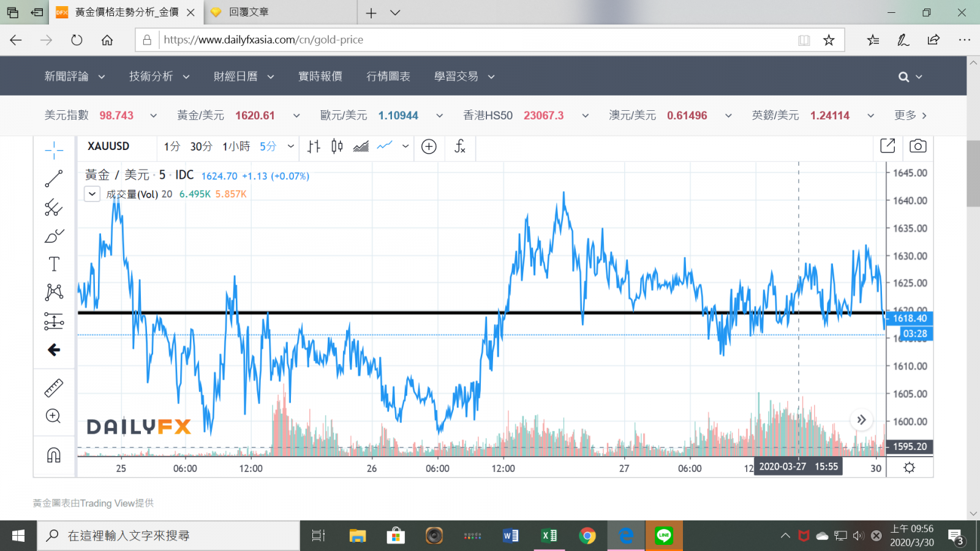Open the 財經日曆 menu
This screenshot has height=551, width=980.
[x=244, y=77]
